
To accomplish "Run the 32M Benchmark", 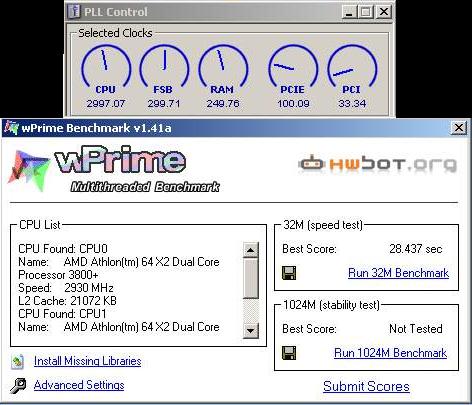I will pyautogui.click(x=398, y=273).
